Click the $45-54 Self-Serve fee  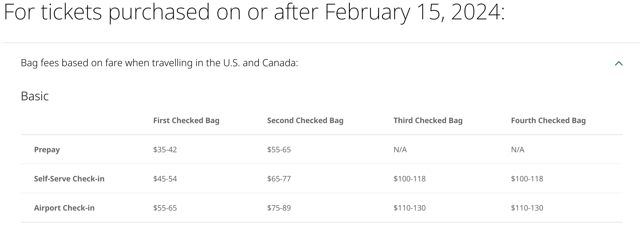[165, 179]
